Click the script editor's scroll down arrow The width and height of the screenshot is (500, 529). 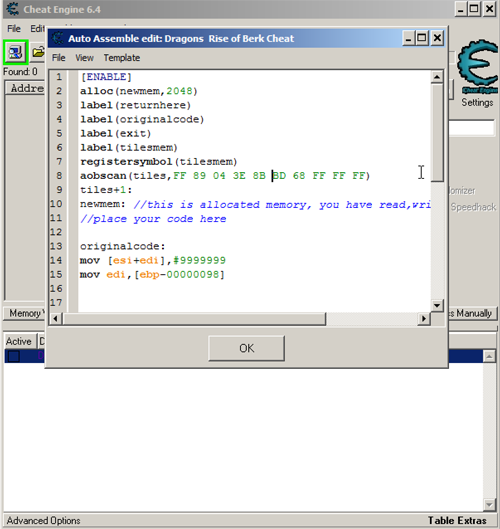[437, 306]
